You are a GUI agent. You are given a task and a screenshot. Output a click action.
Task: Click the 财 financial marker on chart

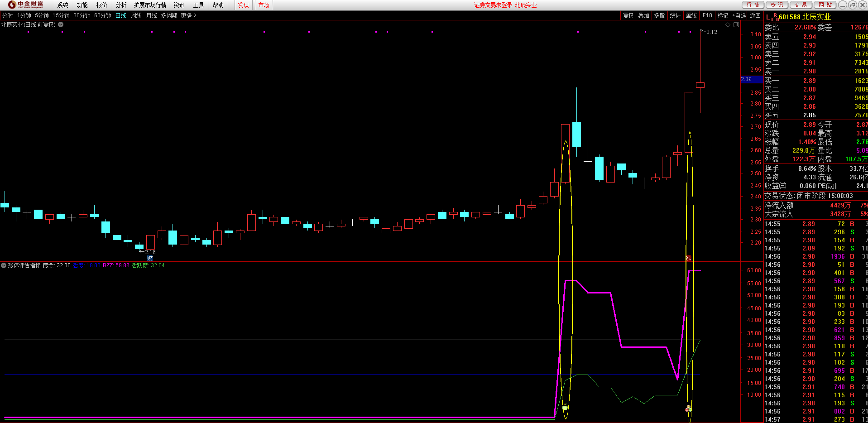click(x=150, y=258)
